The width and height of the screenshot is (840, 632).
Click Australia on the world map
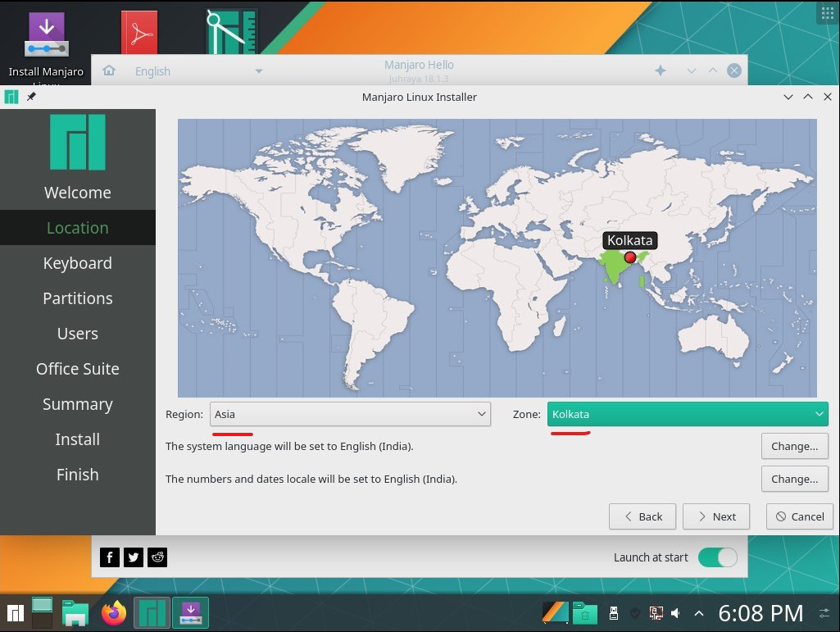pyautogui.click(x=714, y=336)
